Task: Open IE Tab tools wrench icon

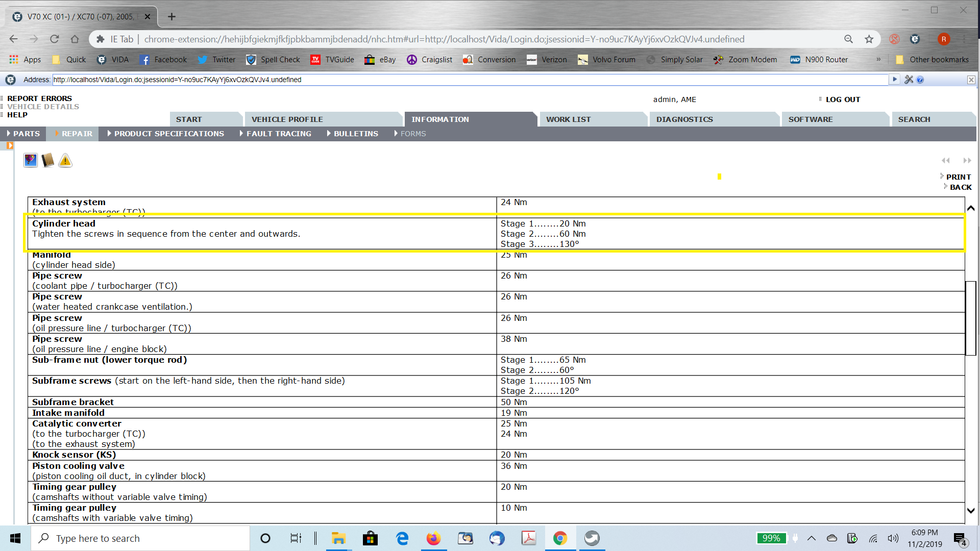Action: (909, 80)
